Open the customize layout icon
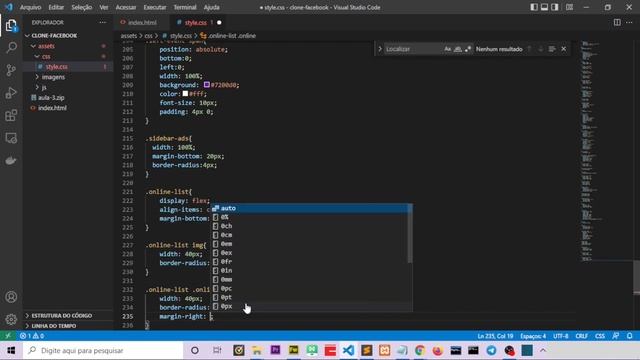This screenshot has width=640, height=360. point(569,7)
